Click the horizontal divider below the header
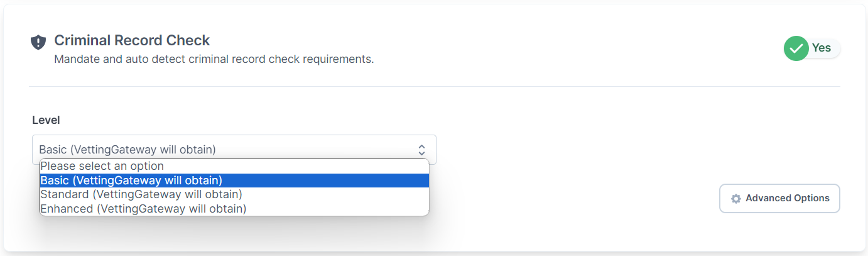This screenshot has width=868, height=256. 434,86
